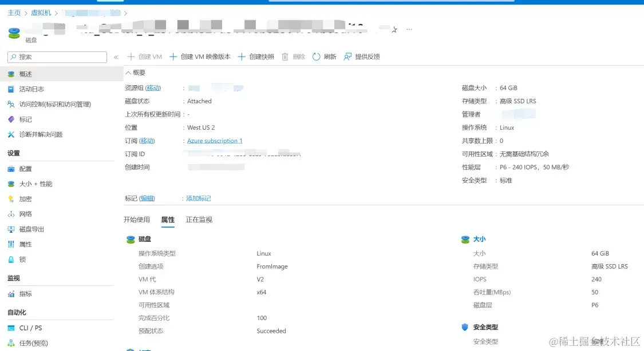This screenshot has height=351, width=644.
Task: Select the Properties (属性) tab
Action: (x=168, y=220)
